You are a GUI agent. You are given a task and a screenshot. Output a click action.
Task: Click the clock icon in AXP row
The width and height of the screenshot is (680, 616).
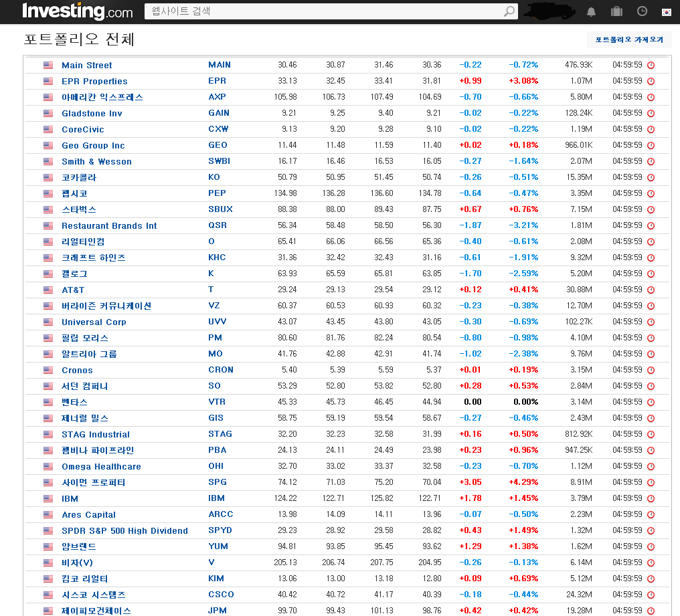[x=651, y=97]
